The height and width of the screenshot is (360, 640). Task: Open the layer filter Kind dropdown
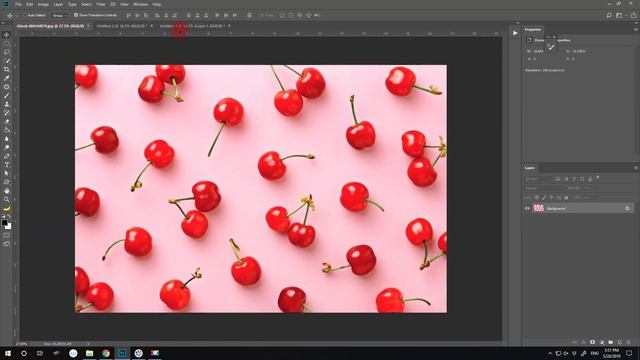(538, 179)
